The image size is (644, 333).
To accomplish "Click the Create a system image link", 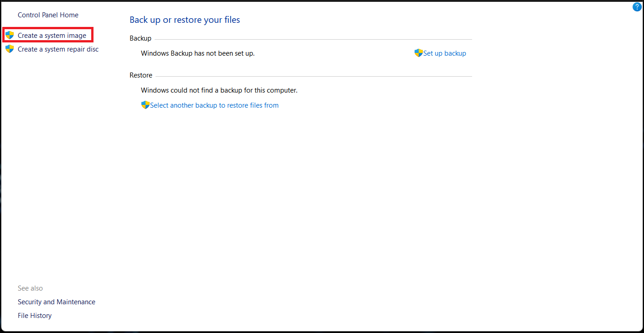I will [52, 36].
